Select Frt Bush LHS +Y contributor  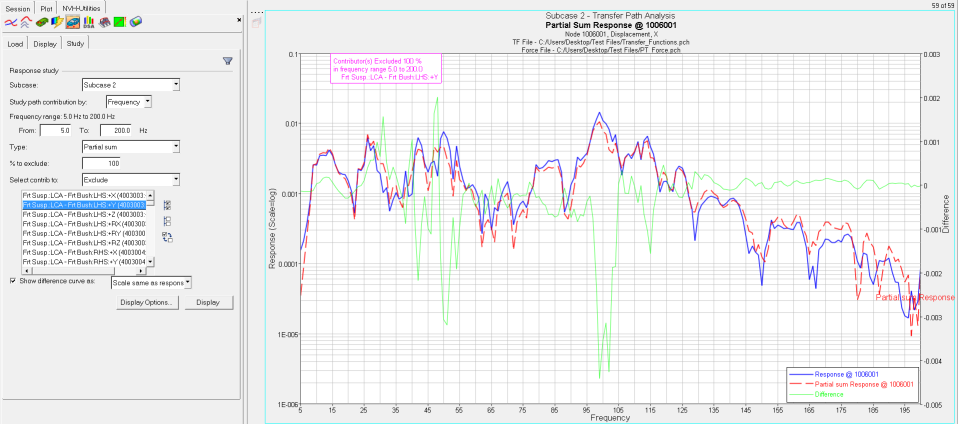coord(84,205)
